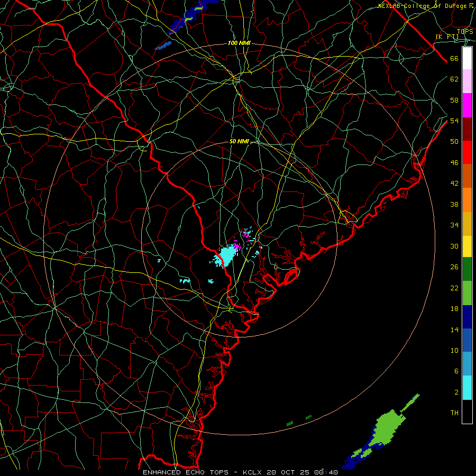The image size is (476, 476).
Task: Pick the bright orange legend swatch
Action: 467,200
